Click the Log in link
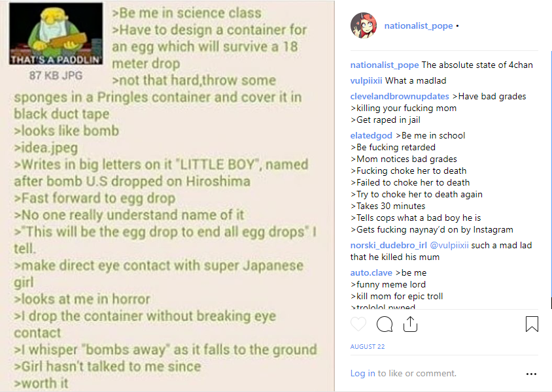This screenshot has height=392, width=552. click(362, 373)
